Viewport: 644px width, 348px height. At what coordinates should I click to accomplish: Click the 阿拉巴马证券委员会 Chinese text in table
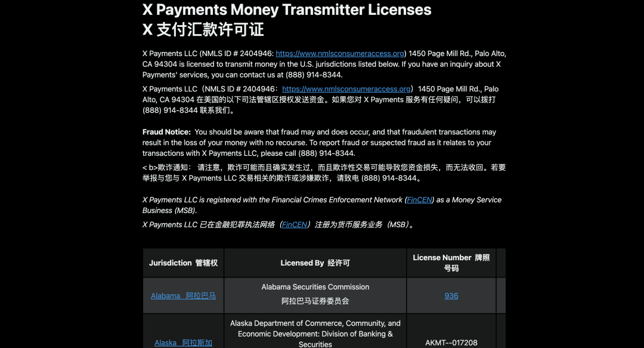click(x=315, y=301)
